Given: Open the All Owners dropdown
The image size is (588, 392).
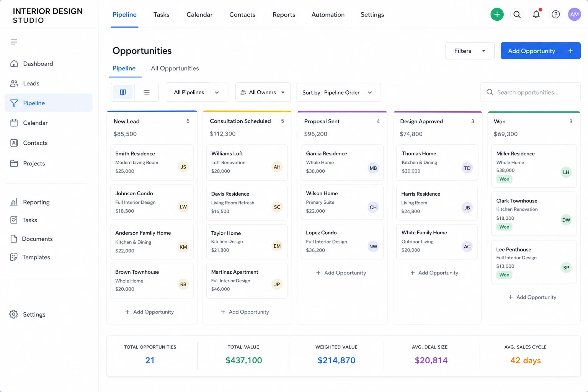Looking at the screenshot, I should click(263, 92).
